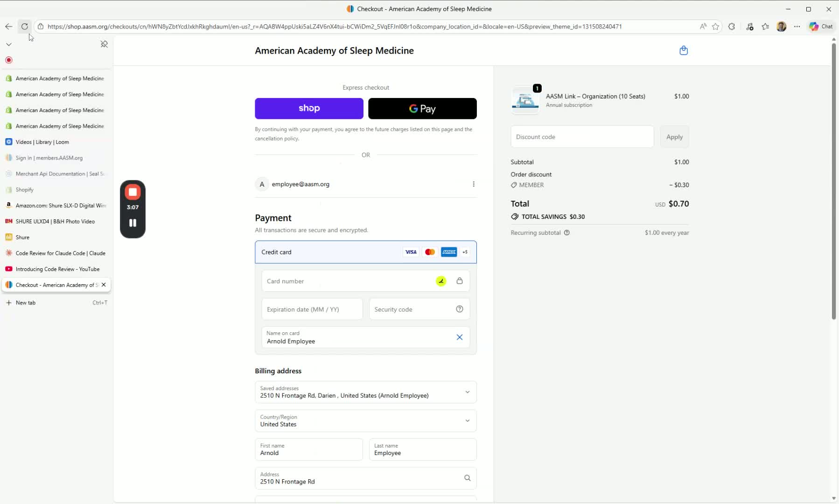
Task: Activate the Read aloud icon in address bar
Action: click(x=703, y=27)
